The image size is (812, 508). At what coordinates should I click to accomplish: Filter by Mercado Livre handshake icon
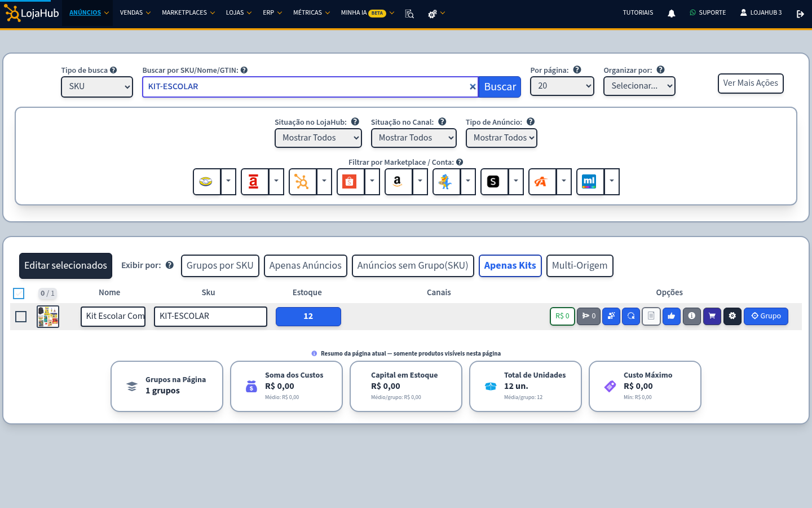206,182
